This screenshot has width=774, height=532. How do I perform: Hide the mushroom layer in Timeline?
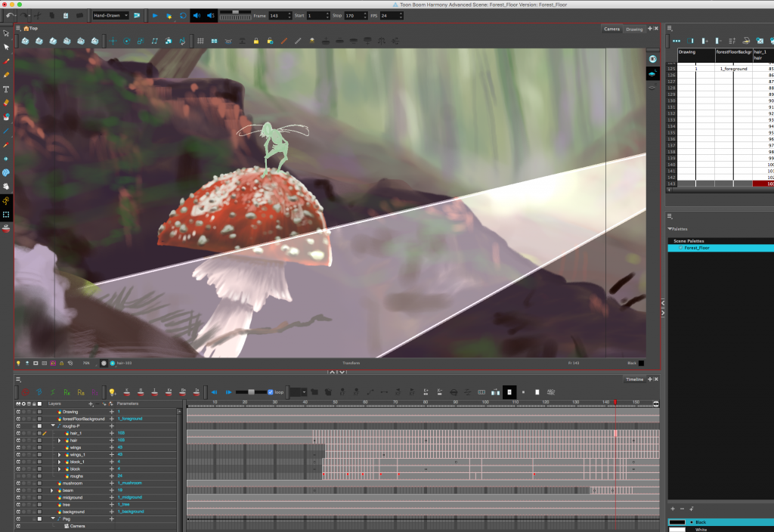(x=18, y=483)
